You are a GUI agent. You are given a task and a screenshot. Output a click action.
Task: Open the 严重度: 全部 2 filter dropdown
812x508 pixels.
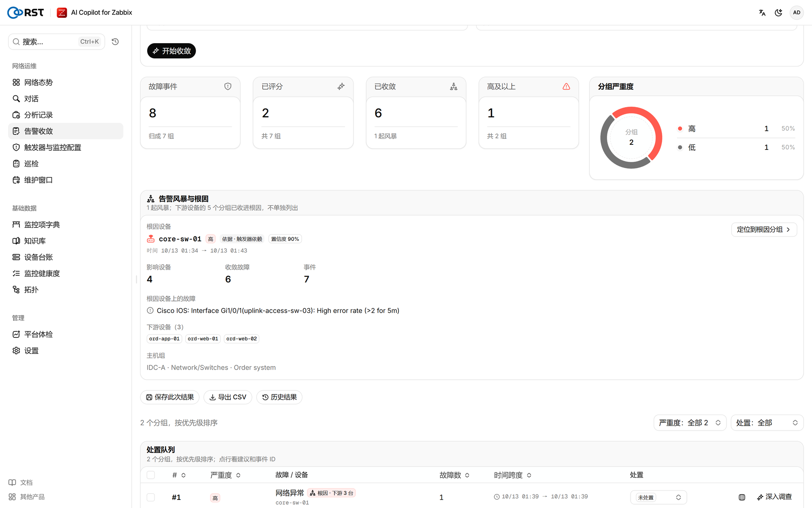(x=690, y=422)
